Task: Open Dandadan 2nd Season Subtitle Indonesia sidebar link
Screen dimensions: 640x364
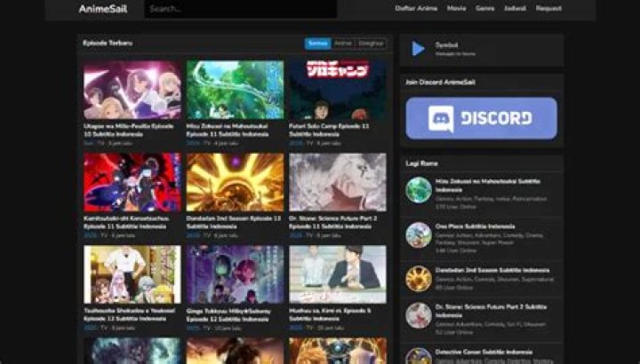Action: click(x=492, y=270)
